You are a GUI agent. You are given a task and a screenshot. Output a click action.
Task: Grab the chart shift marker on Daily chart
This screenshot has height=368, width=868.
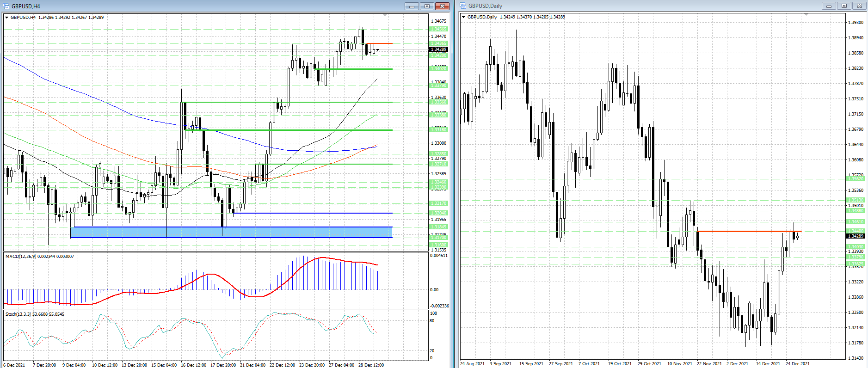(806, 15)
